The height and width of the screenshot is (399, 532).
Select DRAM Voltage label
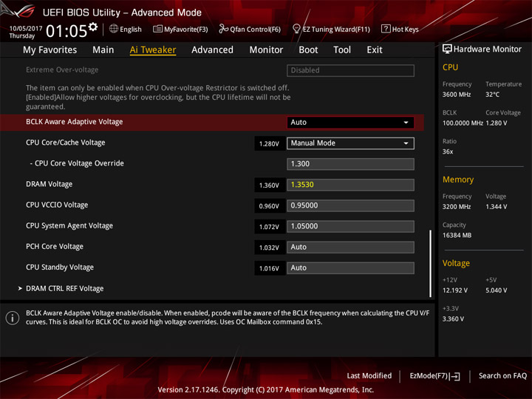(x=50, y=184)
